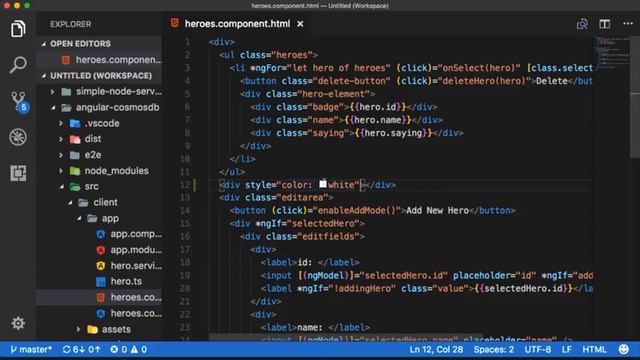Expand the .vscode folder
This screenshot has width=640, height=360.
100,123
